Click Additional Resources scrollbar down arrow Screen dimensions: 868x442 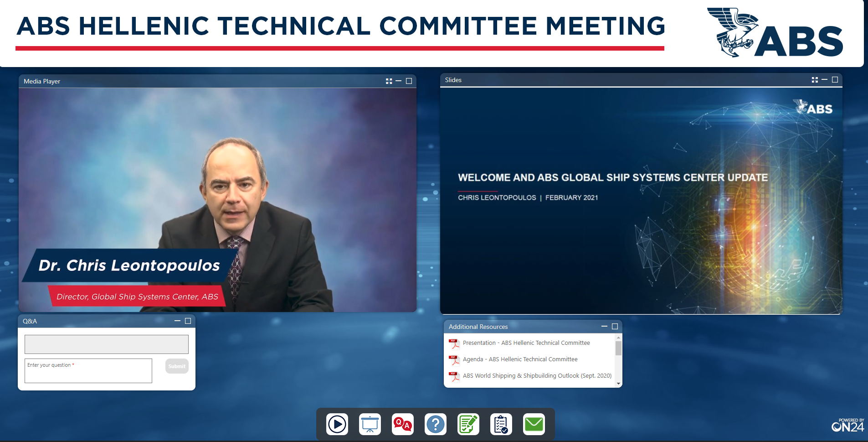[618, 384]
